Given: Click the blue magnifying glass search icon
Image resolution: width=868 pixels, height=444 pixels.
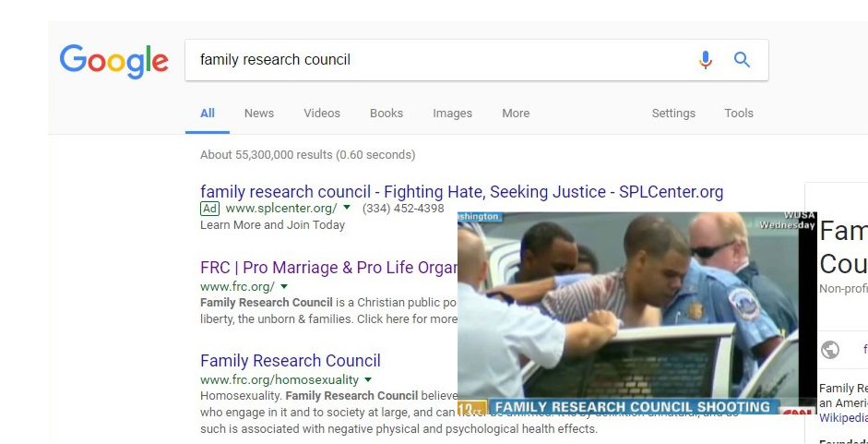Looking at the screenshot, I should tap(742, 59).
